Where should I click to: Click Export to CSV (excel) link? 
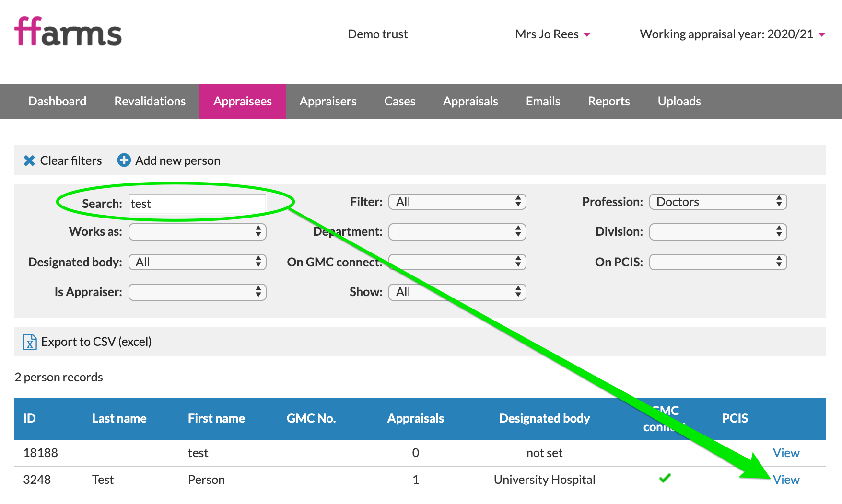pyautogui.click(x=96, y=342)
